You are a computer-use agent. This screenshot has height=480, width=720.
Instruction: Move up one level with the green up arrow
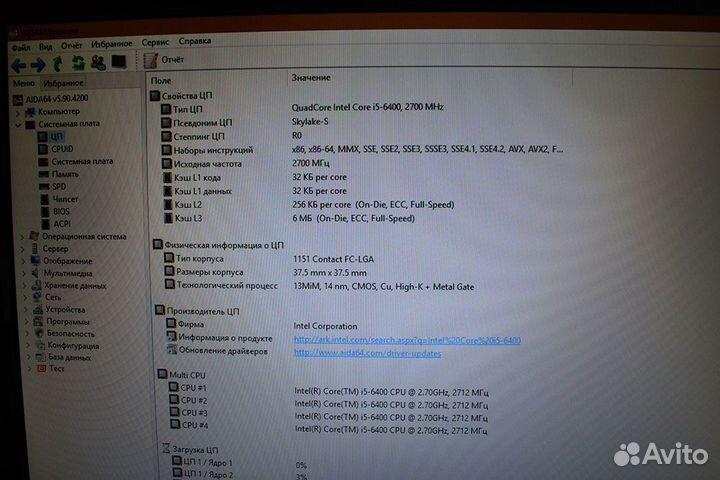click(x=58, y=64)
